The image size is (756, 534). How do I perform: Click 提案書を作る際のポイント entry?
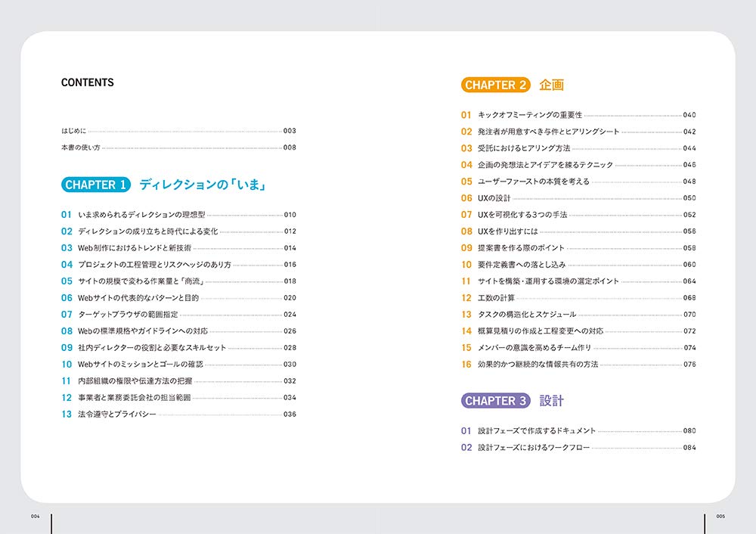[578, 248]
